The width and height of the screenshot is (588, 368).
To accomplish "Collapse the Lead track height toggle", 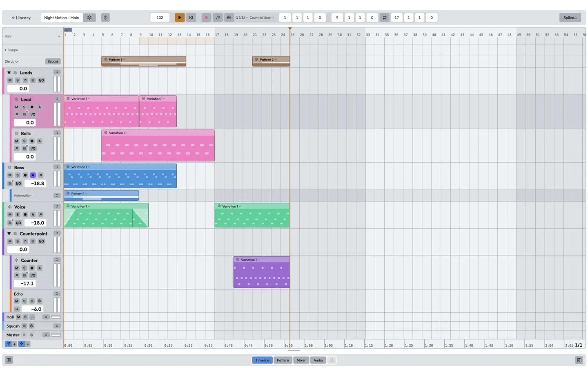I will (57, 99).
